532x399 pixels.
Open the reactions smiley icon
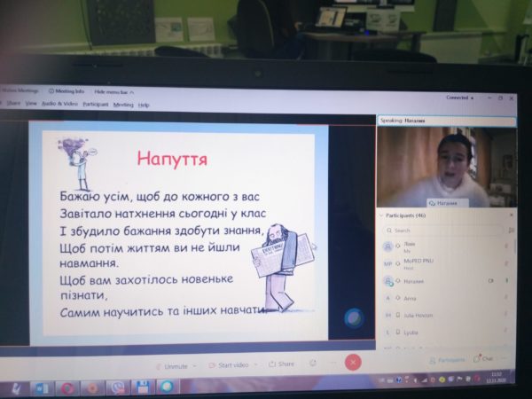pyautogui.click(x=313, y=363)
